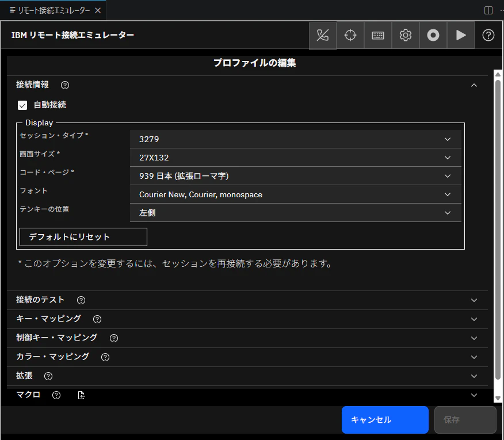Image resolution: width=504 pixels, height=440 pixels.
Task: Expand the 接続のテスト section chevron
Action: tap(474, 300)
